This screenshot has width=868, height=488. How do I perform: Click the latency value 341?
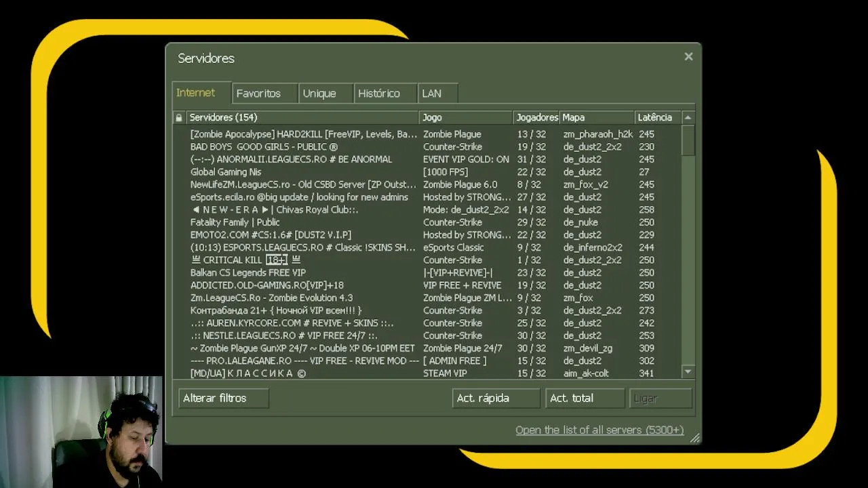tap(646, 373)
